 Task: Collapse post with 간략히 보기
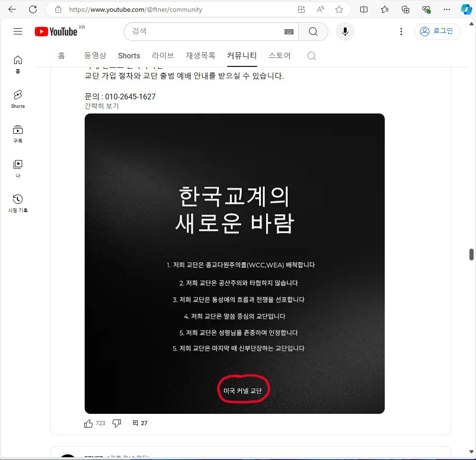[102, 106]
